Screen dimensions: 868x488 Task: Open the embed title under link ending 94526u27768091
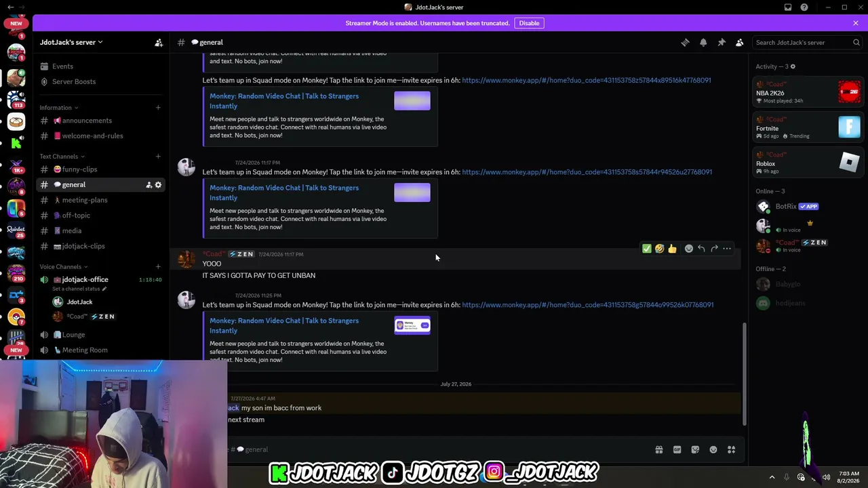(284, 193)
